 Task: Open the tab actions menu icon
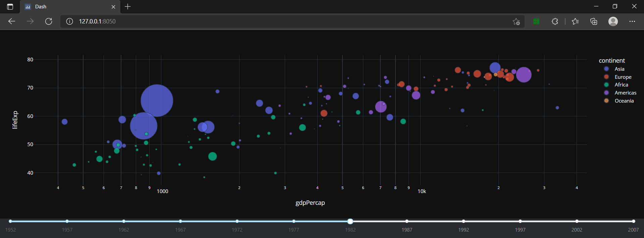point(10,7)
